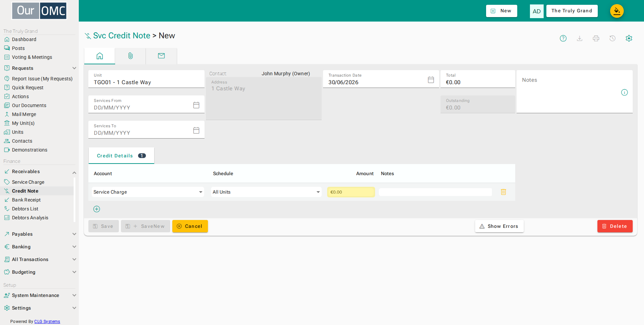Click the Amount field showing €0.00

pyautogui.click(x=351, y=192)
